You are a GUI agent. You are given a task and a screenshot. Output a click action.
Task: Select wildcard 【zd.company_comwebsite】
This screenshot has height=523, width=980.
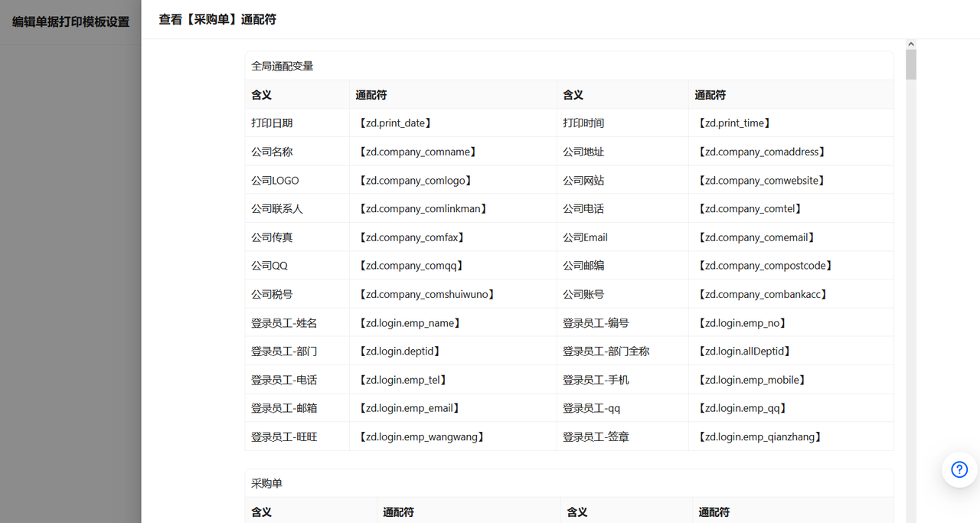click(761, 181)
